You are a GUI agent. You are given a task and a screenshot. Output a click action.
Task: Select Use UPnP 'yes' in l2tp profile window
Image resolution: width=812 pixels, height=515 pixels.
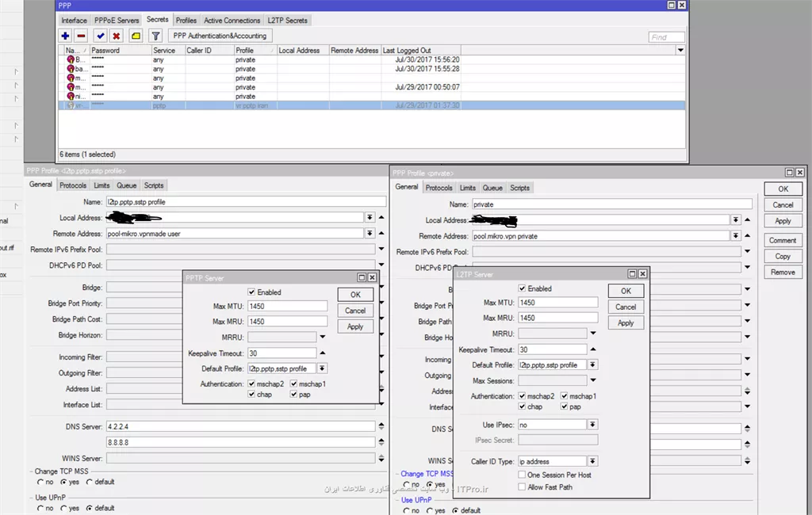tap(63, 509)
